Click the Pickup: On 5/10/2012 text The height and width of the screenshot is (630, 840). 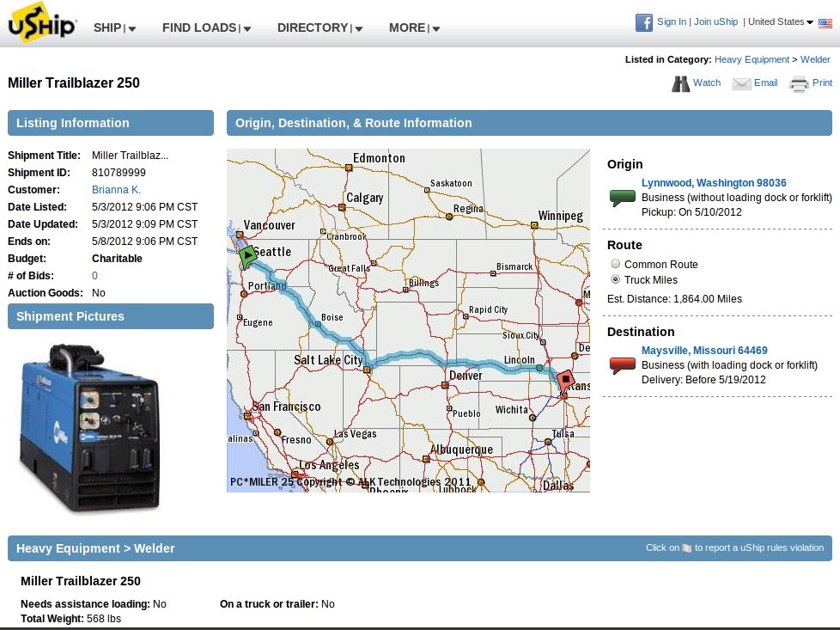(691, 212)
